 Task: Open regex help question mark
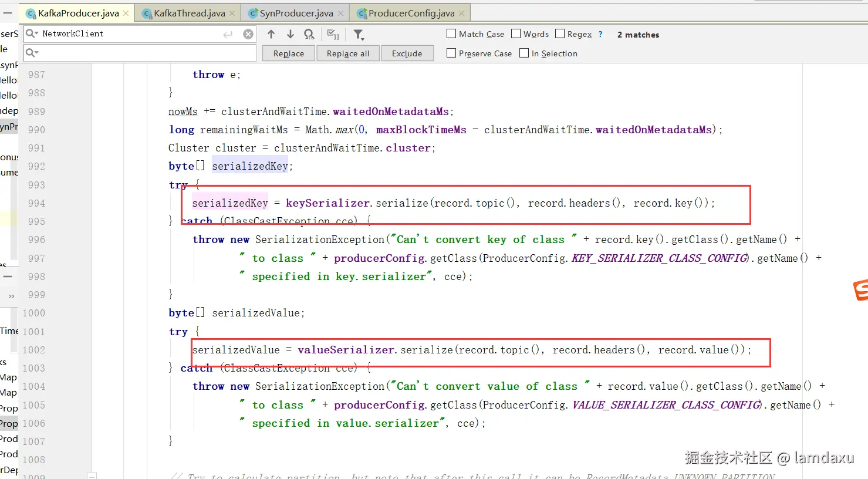[x=600, y=35]
